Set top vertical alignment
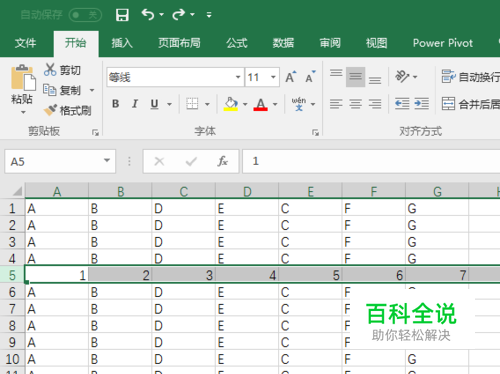 (x=336, y=74)
